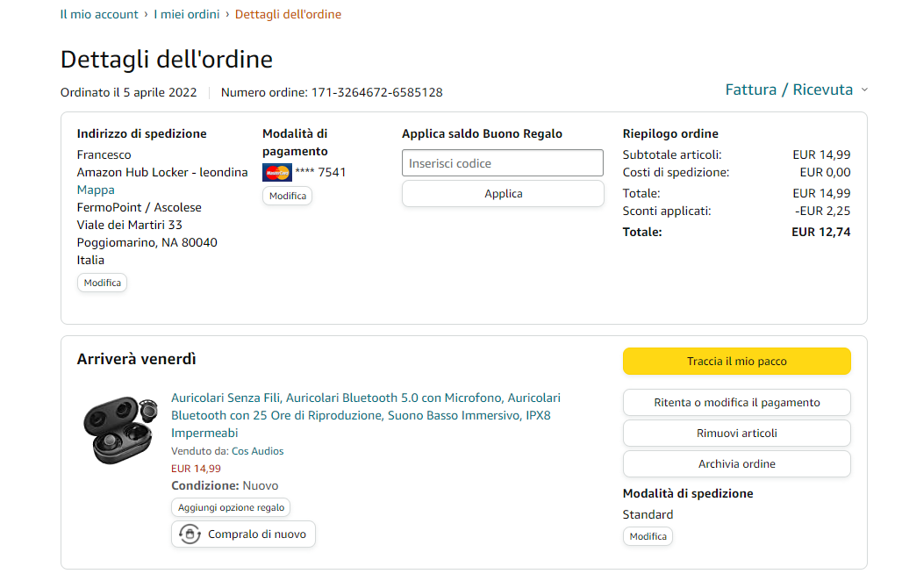Archive order with Archivia ordine
Viewport: 902px width, 588px height.
pos(736,464)
